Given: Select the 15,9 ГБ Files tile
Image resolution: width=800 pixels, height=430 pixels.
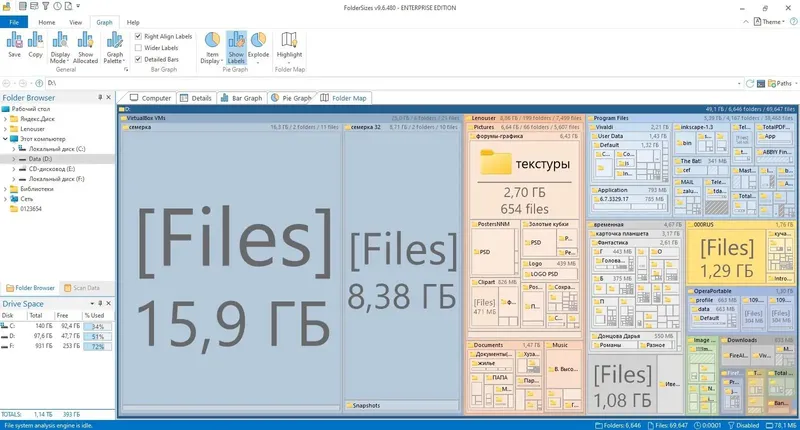Looking at the screenshot, I should click(x=231, y=268).
